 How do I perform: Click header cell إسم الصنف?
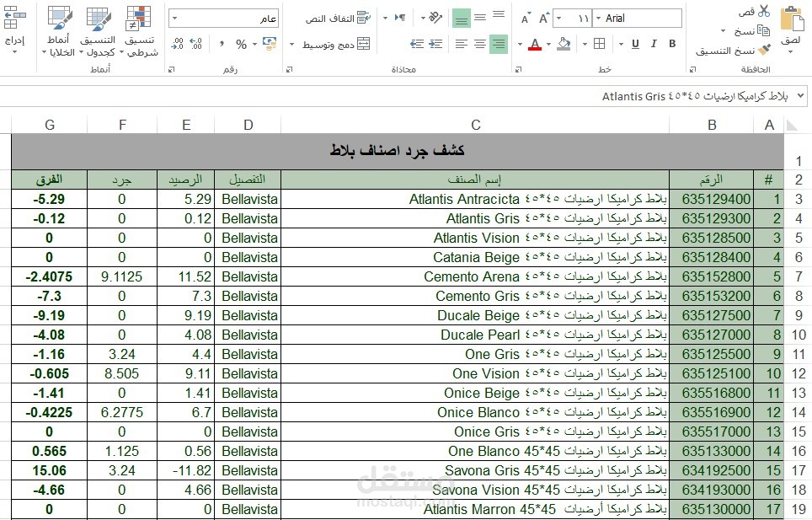(475, 180)
